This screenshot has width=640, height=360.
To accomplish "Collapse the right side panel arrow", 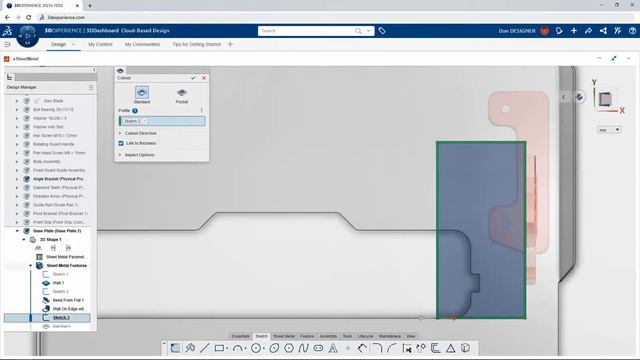I will pos(564,97).
